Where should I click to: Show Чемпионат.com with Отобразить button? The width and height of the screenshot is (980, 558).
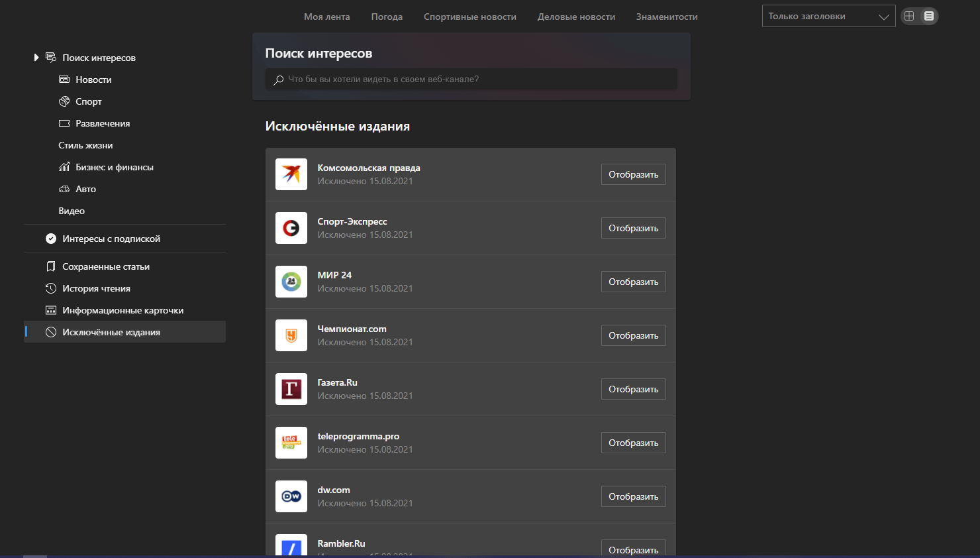(634, 335)
